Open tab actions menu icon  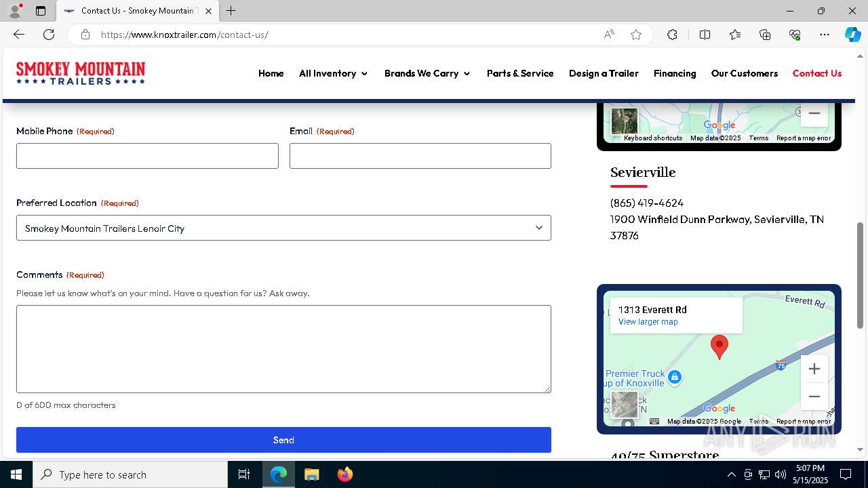(x=41, y=11)
